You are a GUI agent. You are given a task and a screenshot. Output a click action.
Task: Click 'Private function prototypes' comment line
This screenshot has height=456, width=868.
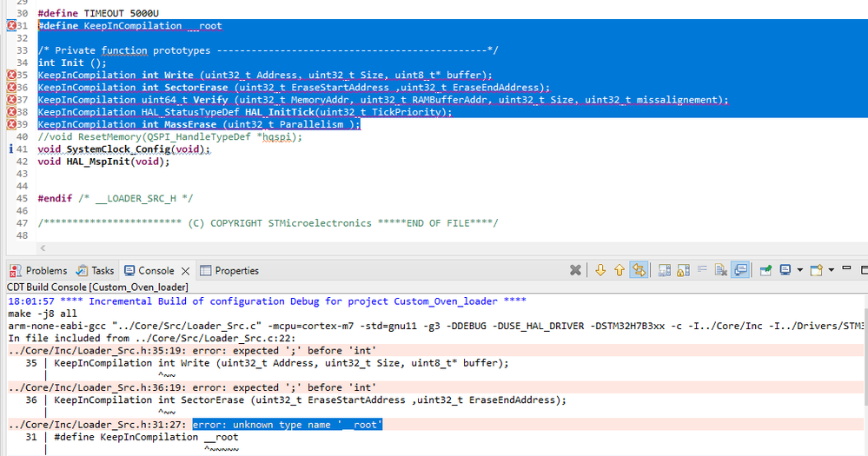[268, 50]
